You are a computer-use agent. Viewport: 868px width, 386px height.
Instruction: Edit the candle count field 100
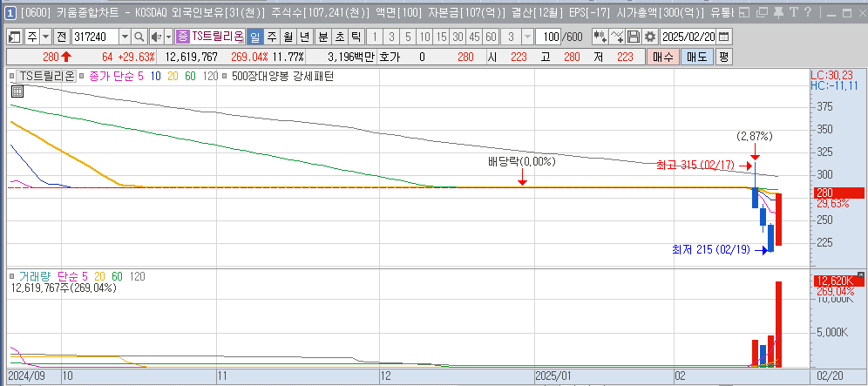[548, 37]
